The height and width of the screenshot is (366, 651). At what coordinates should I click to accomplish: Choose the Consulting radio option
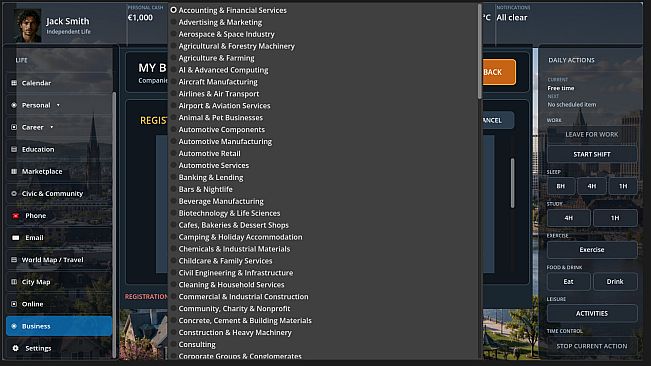pos(174,344)
